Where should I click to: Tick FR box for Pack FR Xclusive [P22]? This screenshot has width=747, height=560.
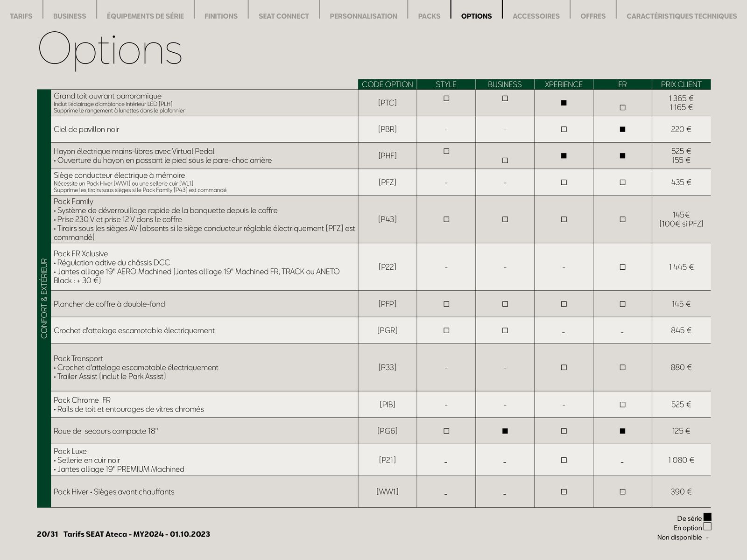coord(622,267)
